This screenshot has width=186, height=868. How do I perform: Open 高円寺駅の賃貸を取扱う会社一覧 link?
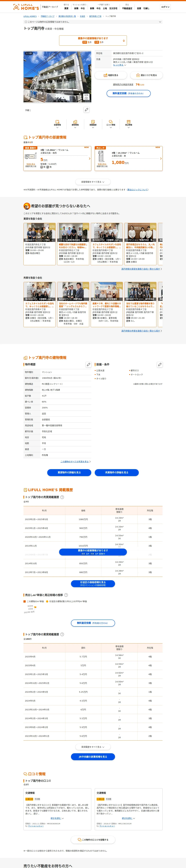(x=141, y=269)
